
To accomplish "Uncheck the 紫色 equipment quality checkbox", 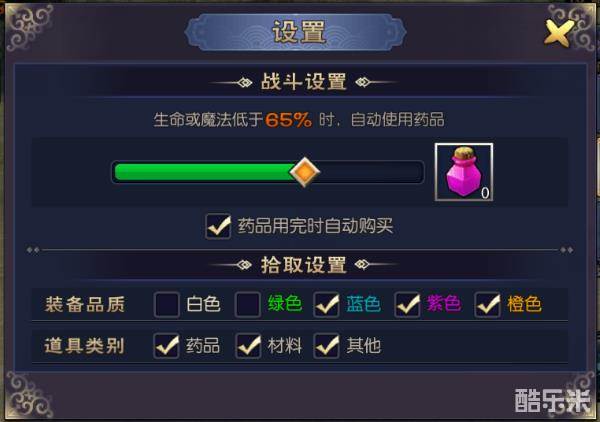I will tap(408, 305).
